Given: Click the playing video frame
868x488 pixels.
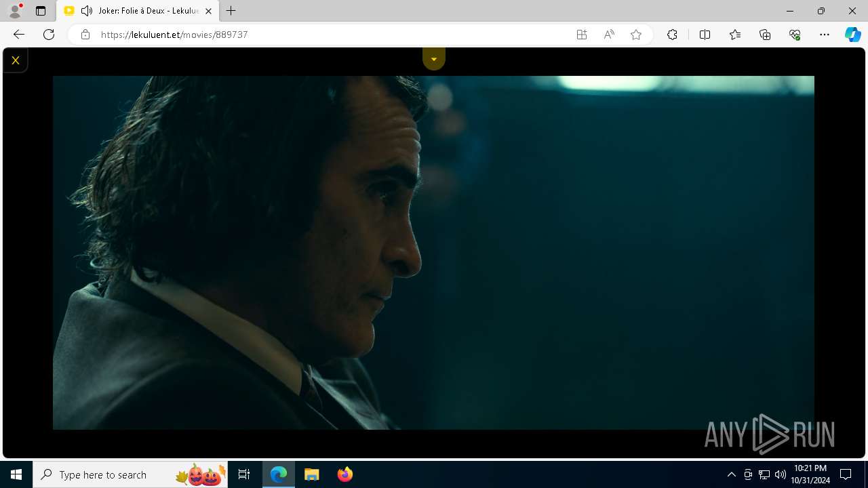Looking at the screenshot, I should click(x=433, y=252).
